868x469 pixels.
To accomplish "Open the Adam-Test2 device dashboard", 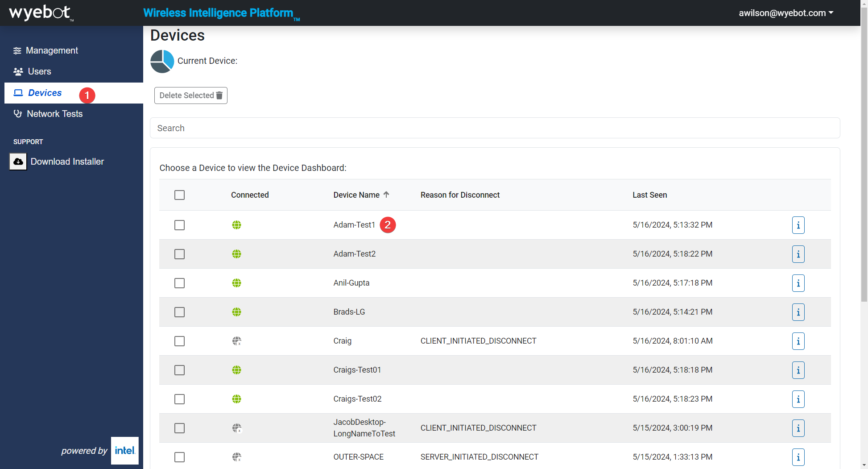I will pos(354,254).
